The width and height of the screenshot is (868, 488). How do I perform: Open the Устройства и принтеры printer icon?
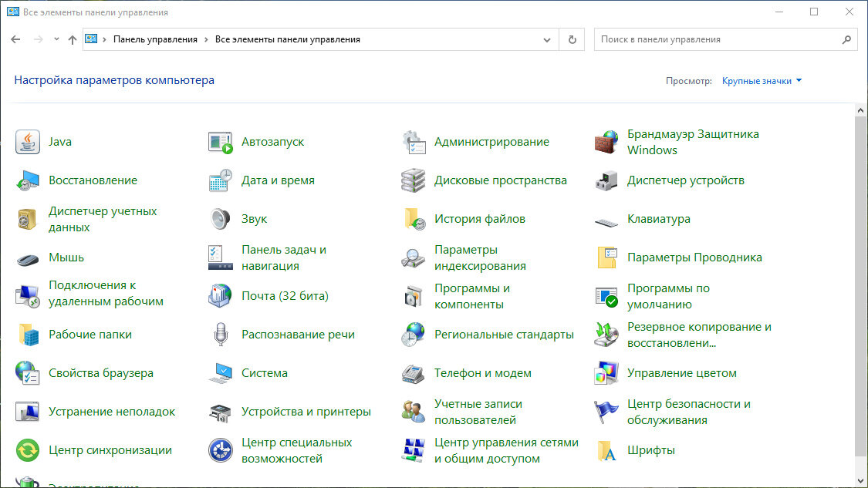coord(221,412)
